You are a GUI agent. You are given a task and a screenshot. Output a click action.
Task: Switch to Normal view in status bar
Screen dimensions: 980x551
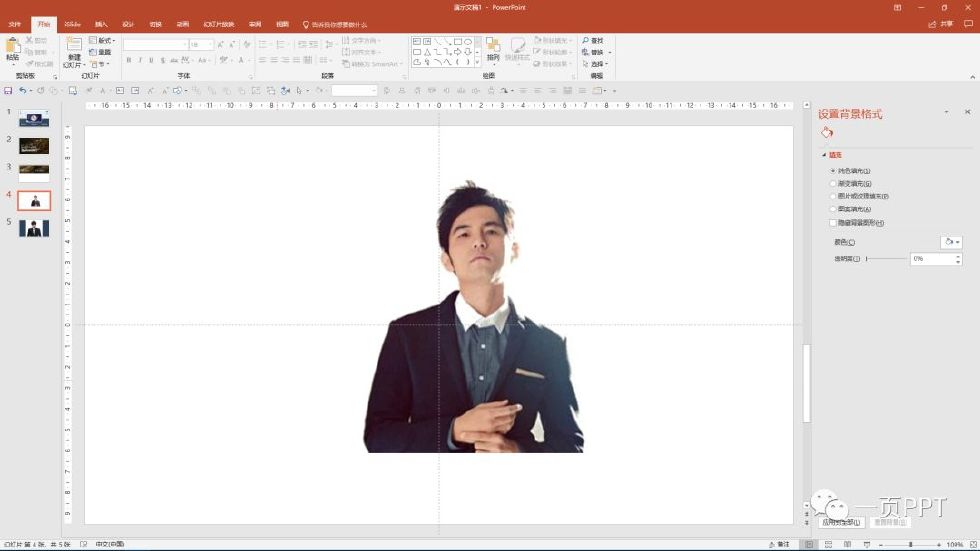click(x=809, y=545)
